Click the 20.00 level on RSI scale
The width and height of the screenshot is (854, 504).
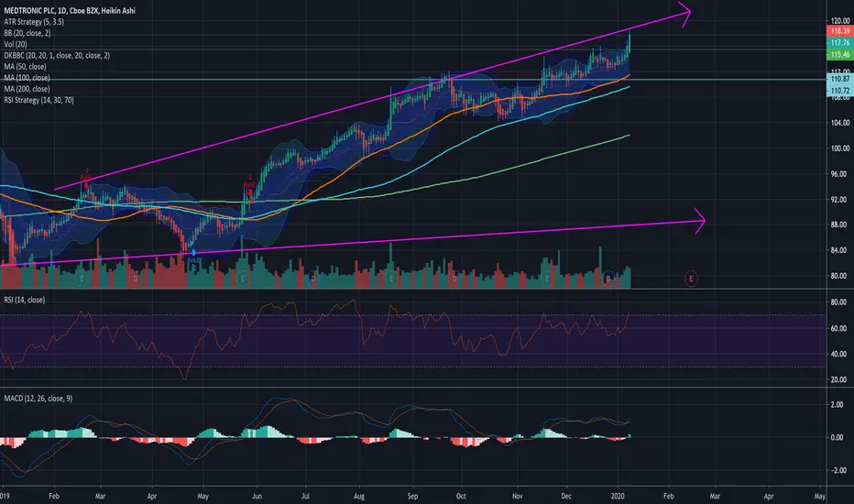pyautogui.click(x=838, y=379)
